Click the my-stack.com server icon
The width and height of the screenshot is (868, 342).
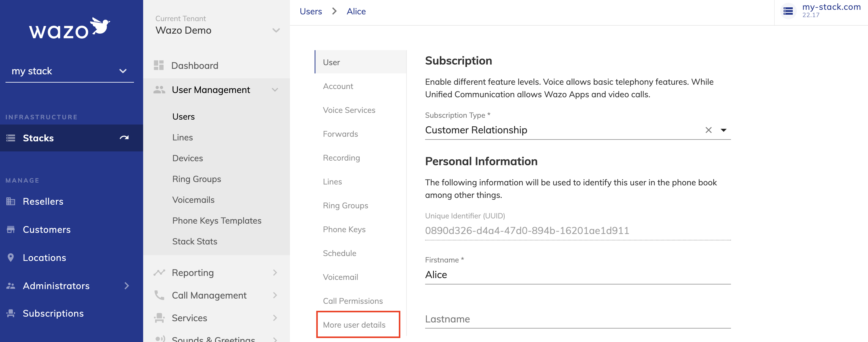tap(788, 11)
